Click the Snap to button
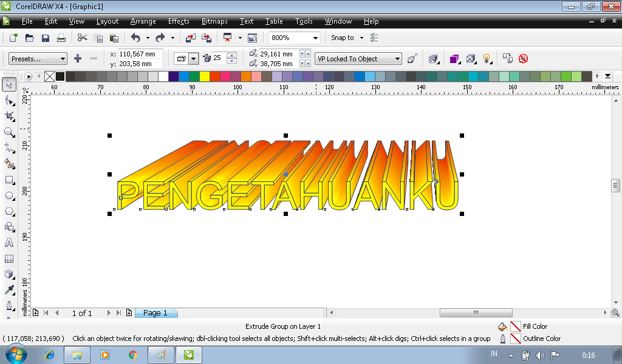Image resolution: width=622 pixels, height=364 pixels. pyautogui.click(x=344, y=37)
